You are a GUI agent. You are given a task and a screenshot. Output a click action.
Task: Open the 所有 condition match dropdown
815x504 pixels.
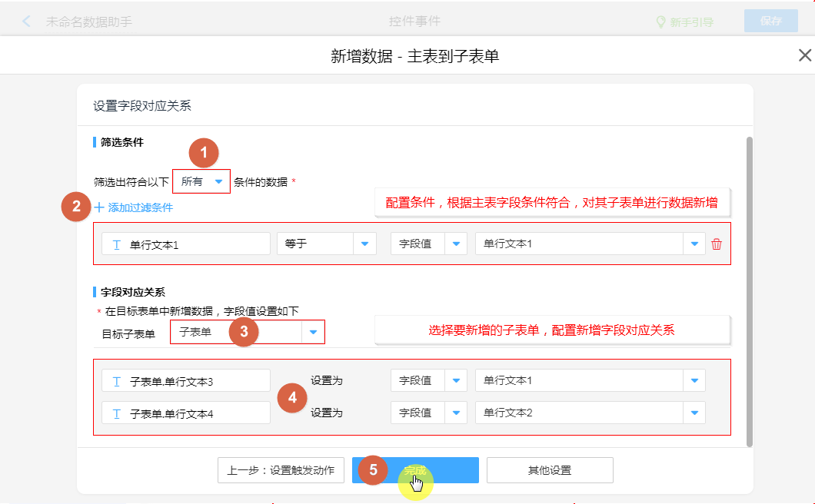coord(218,182)
